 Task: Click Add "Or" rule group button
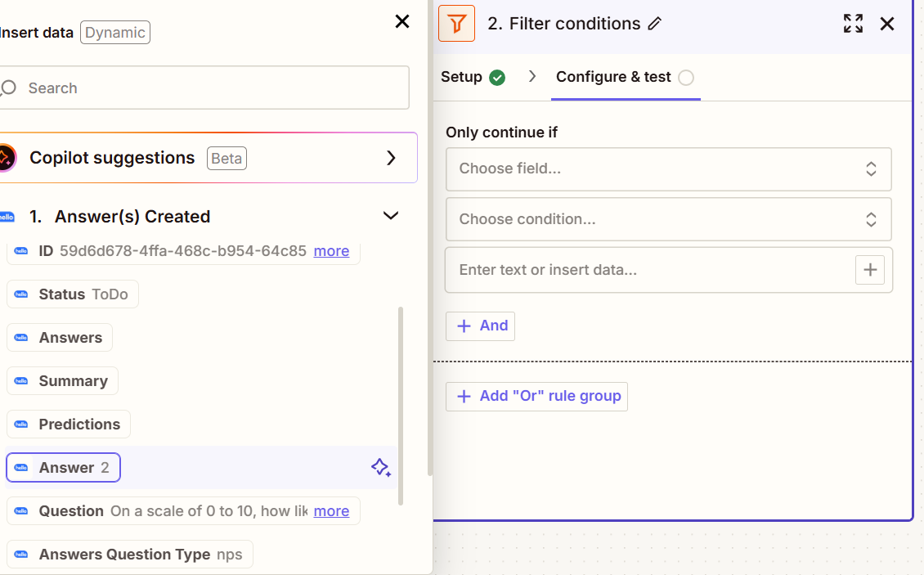(536, 396)
